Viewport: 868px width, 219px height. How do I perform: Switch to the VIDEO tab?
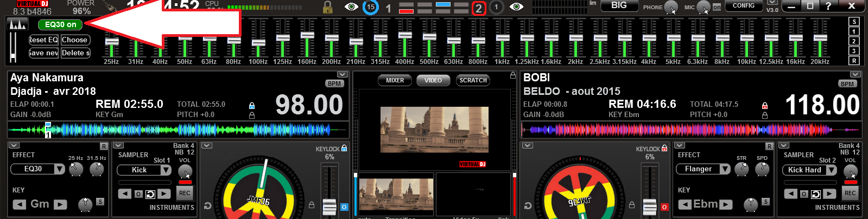pos(433,80)
